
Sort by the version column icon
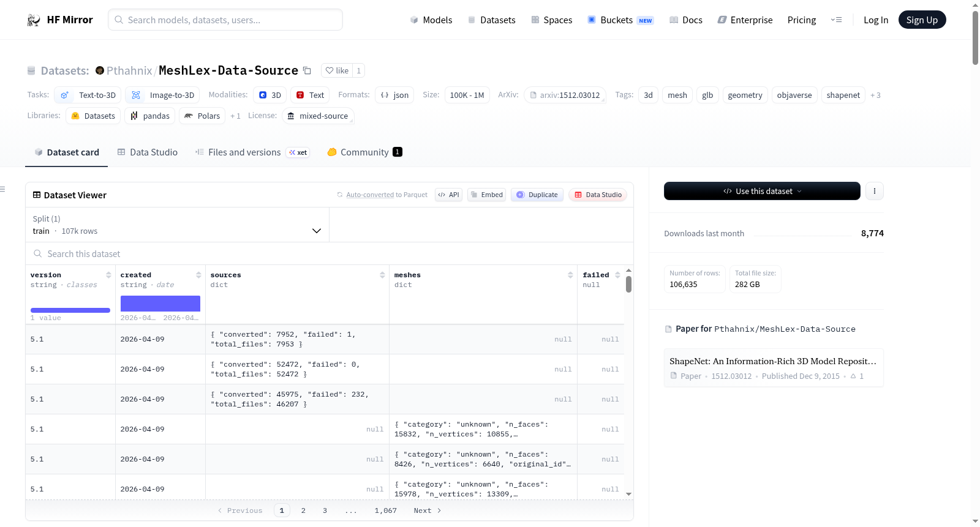tap(108, 275)
